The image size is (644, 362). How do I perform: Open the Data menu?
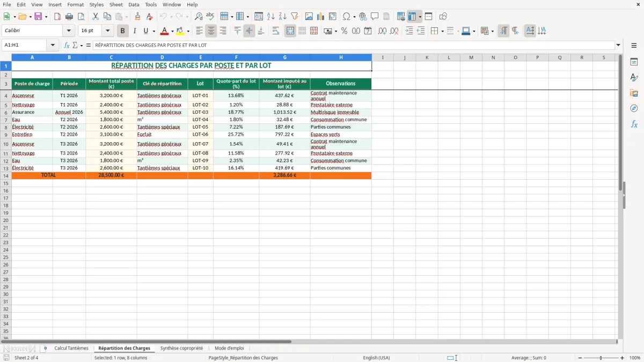(134, 4)
